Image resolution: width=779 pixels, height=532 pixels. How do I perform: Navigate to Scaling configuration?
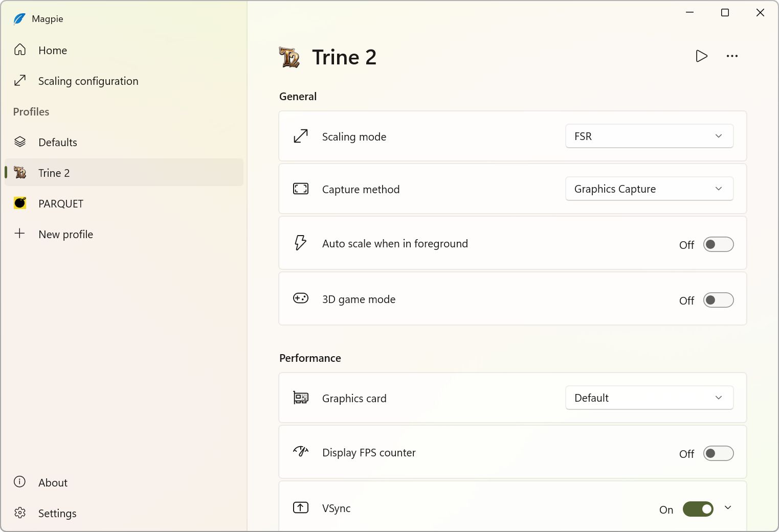tap(88, 81)
